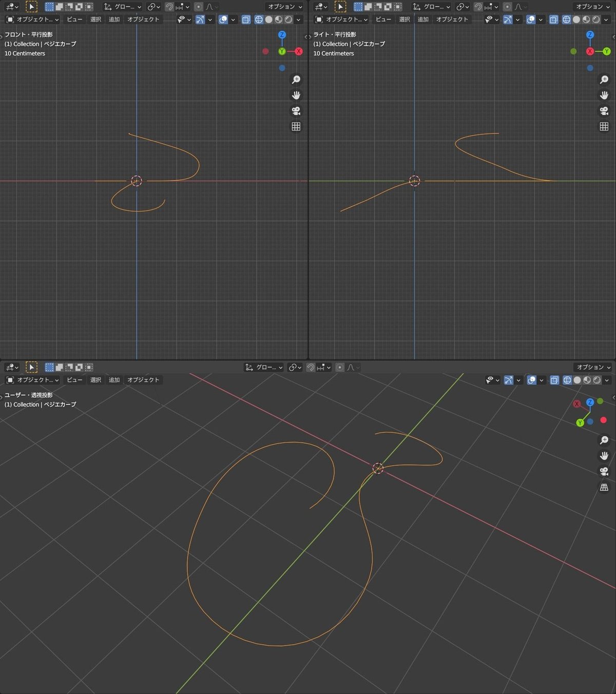Select solid shading in the front view
This screenshot has height=694, width=616.
tap(268, 20)
